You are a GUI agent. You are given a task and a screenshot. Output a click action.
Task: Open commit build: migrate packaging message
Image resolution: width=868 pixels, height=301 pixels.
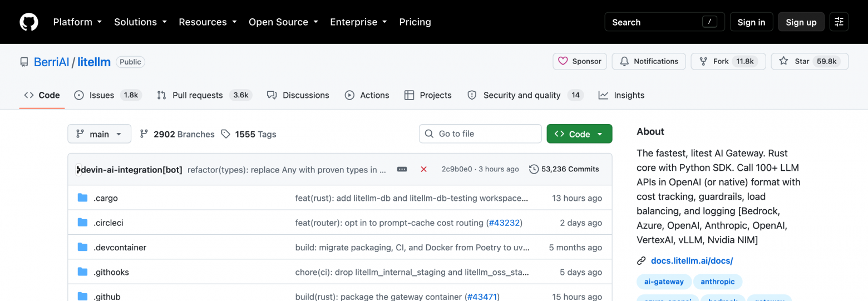[x=412, y=248]
